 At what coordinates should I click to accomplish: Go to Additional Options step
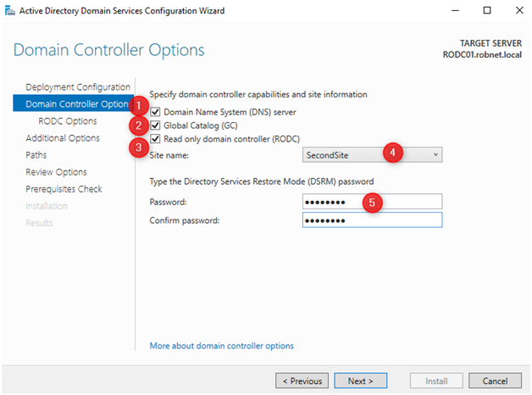pyautogui.click(x=63, y=138)
